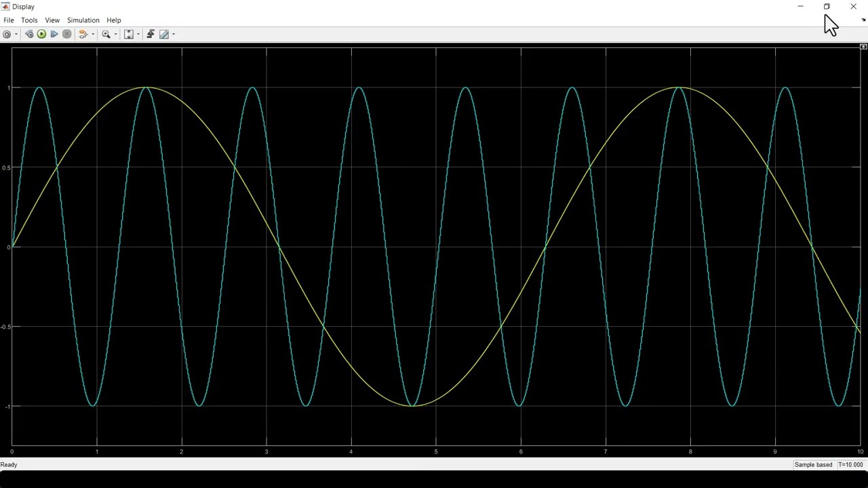Image resolution: width=868 pixels, height=488 pixels.
Task: Click the 'T=10.000' time status entry
Action: click(851, 465)
